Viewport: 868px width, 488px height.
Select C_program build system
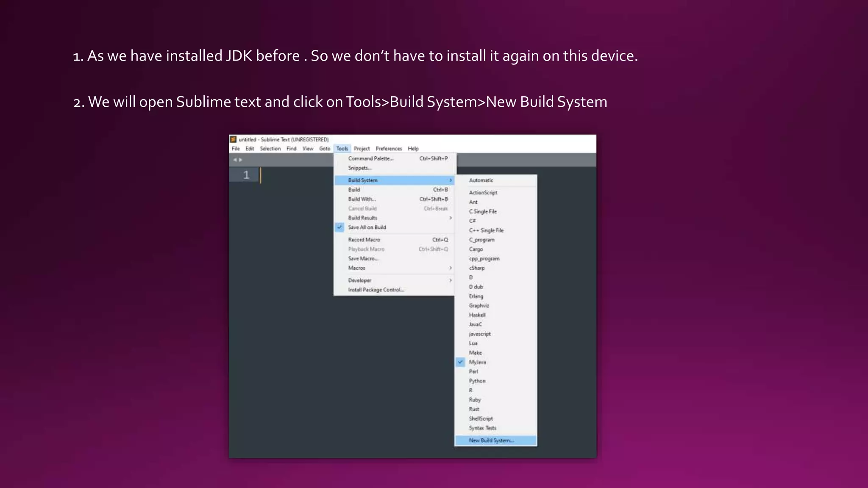click(496, 240)
